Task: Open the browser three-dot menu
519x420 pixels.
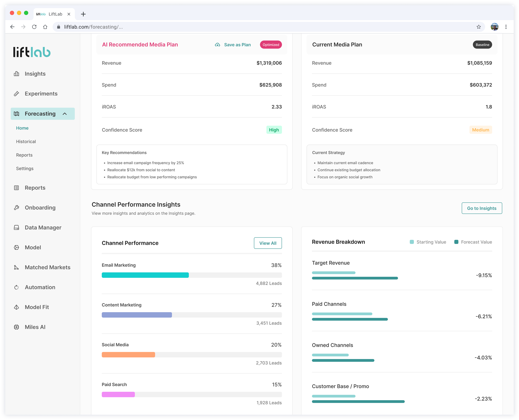Action: (x=506, y=27)
